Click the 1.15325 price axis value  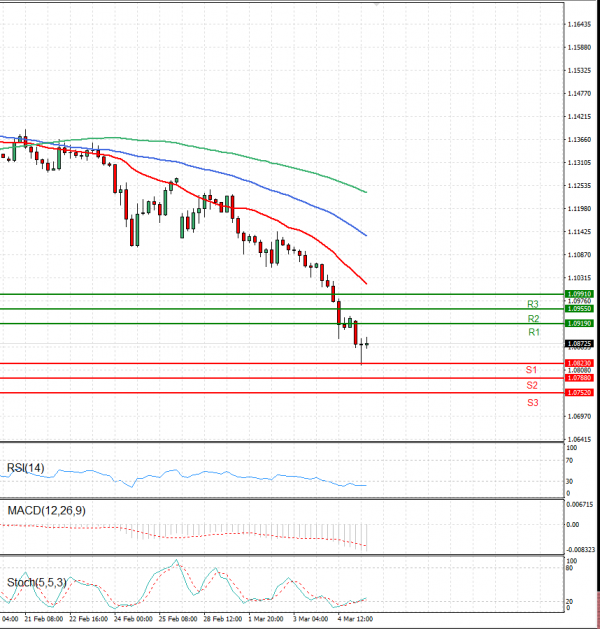click(x=580, y=71)
